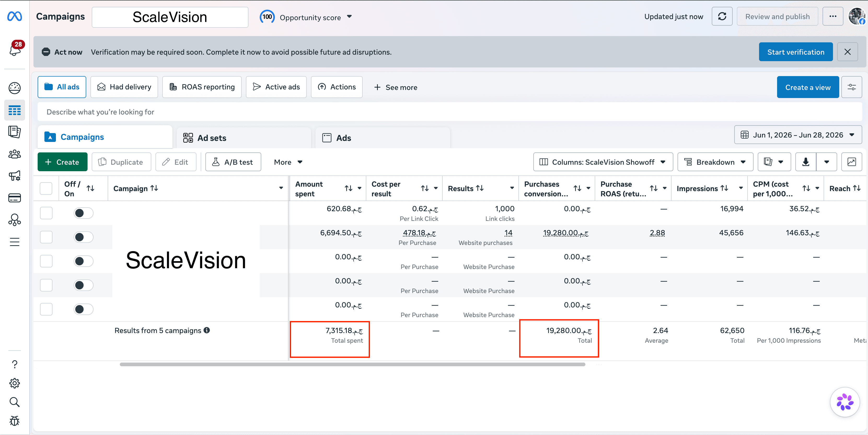Image resolution: width=868 pixels, height=435 pixels.
Task: Sort by Impressions arrows icon
Action: click(725, 188)
